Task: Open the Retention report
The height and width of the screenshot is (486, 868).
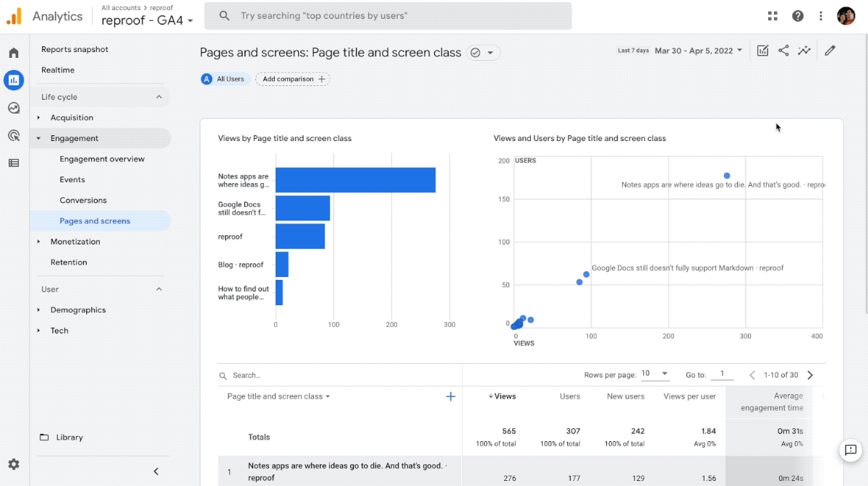Action: click(x=69, y=263)
